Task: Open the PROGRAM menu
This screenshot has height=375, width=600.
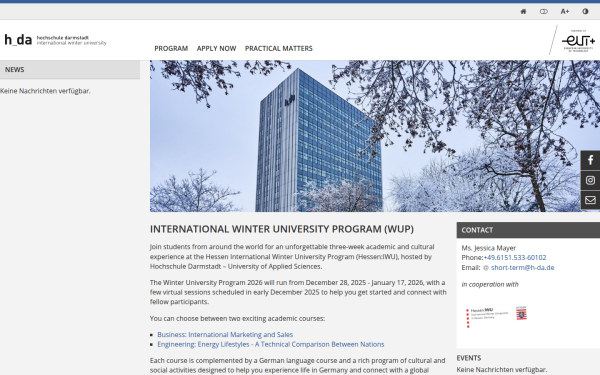Action: point(171,49)
